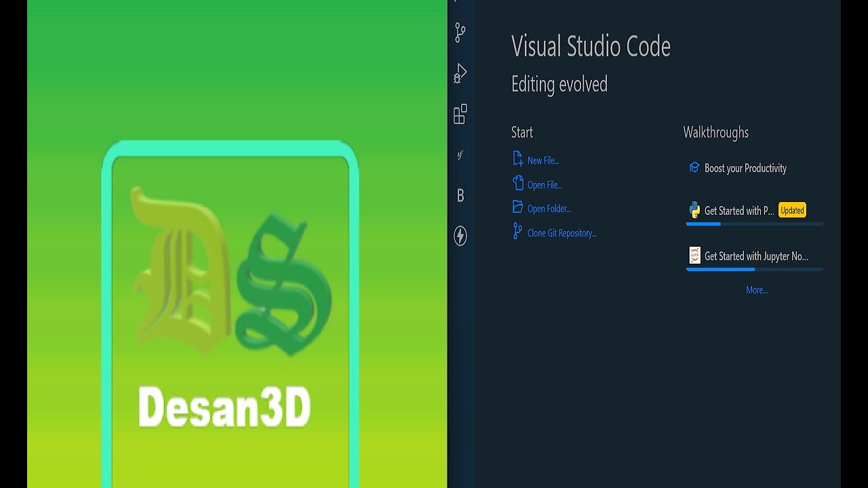Click the Walkthroughs section heading
Viewport: 868px width, 488px height.
pos(716,132)
